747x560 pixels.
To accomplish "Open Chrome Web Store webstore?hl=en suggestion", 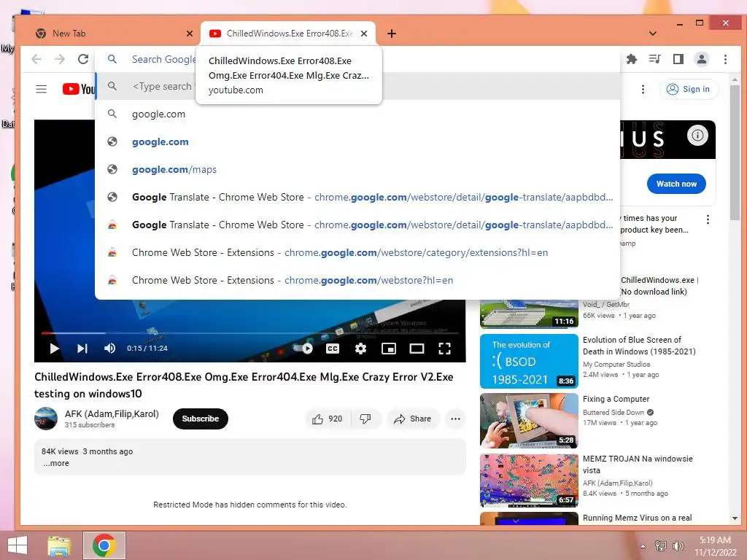I will pos(357,280).
